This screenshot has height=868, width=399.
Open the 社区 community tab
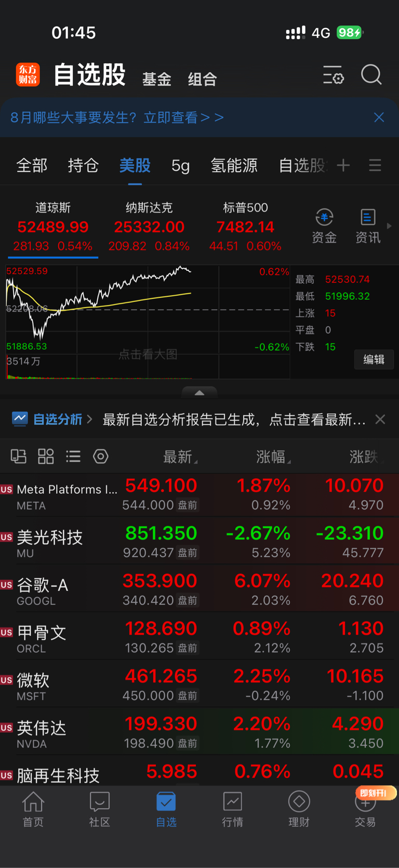100,810
